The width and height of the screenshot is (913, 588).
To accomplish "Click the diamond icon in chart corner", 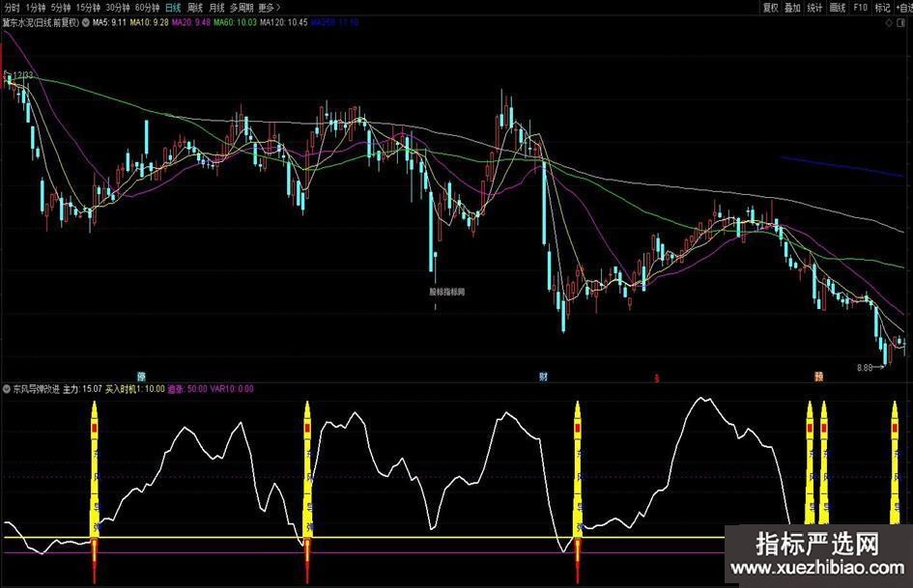I will (x=889, y=23).
